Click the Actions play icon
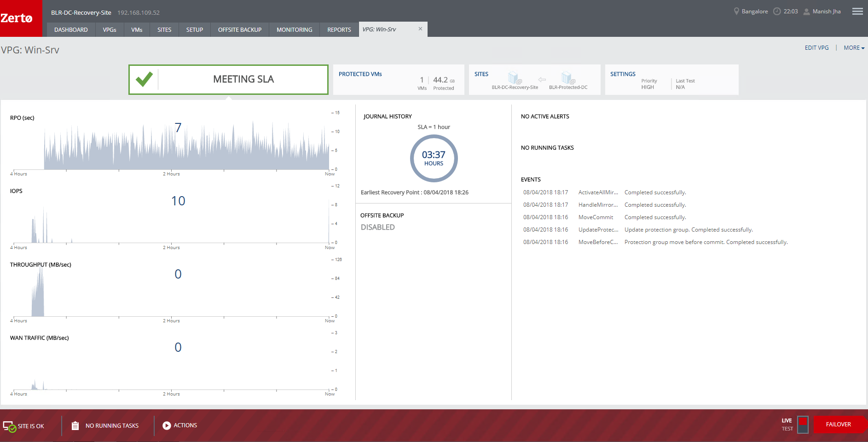This screenshot has height=442, width=868. (167, 426)
